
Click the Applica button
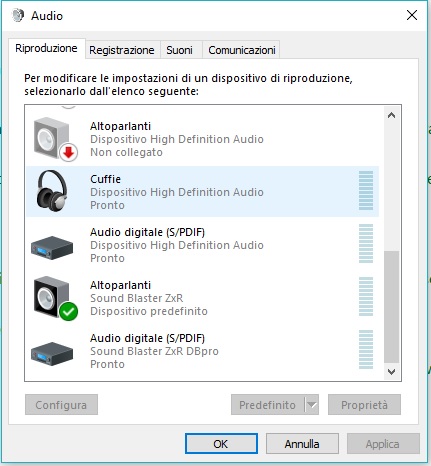pos(383,444)
